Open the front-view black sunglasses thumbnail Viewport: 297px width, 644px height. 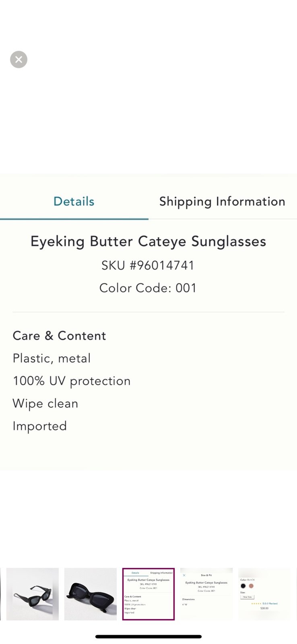(x=91, y=594)
